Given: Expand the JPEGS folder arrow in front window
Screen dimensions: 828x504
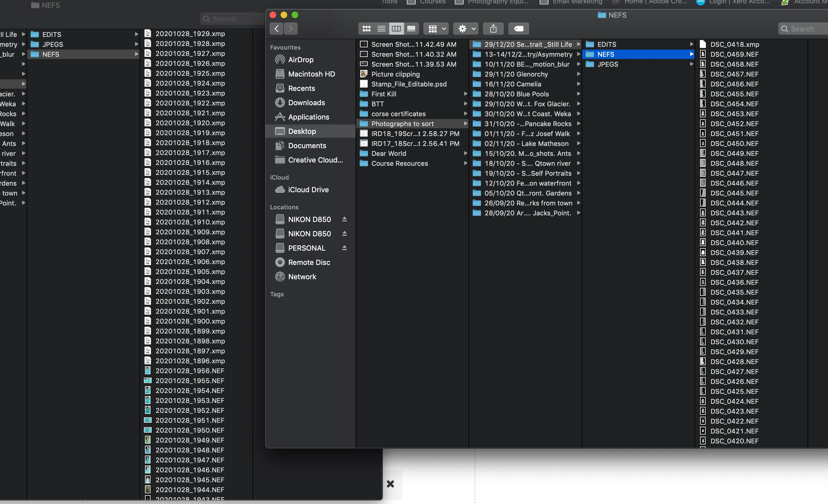Looking at the screenshot, I should click(691, 64).
